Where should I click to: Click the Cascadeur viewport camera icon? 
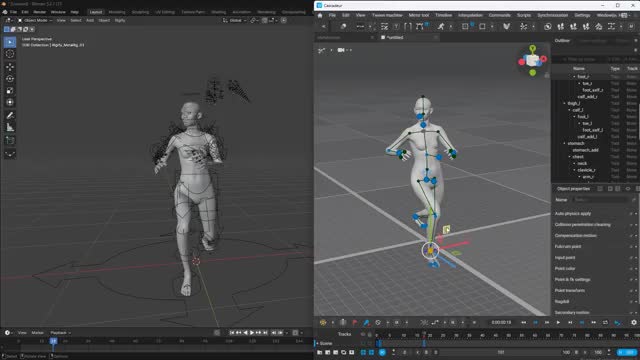click(341, 50)
